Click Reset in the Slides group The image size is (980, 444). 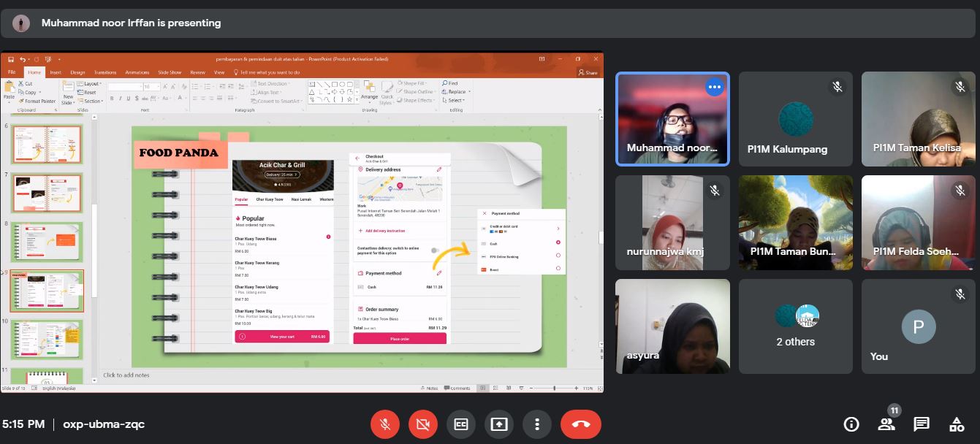coord(87,92)
